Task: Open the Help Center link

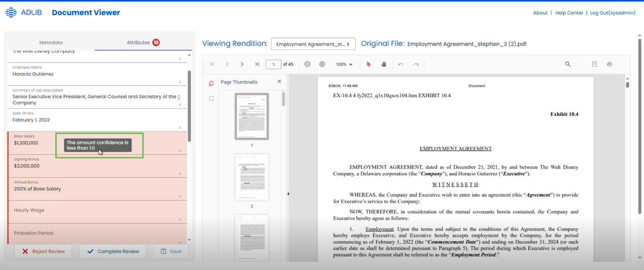Action: (569, 13)
